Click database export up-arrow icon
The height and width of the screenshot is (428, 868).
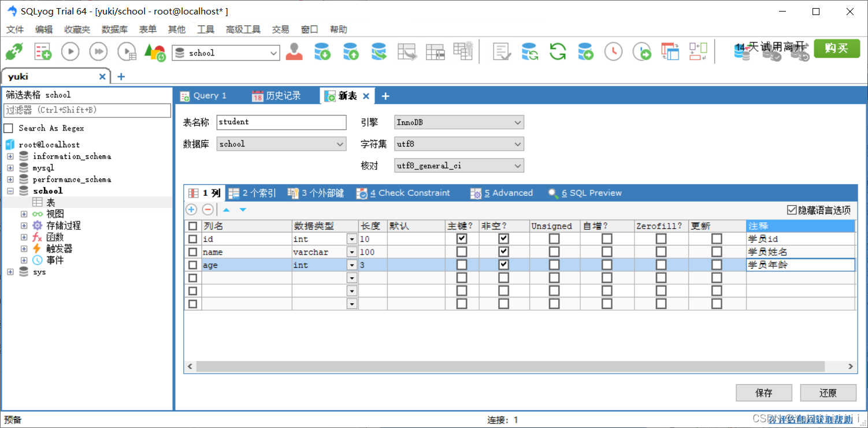point(350,52)
